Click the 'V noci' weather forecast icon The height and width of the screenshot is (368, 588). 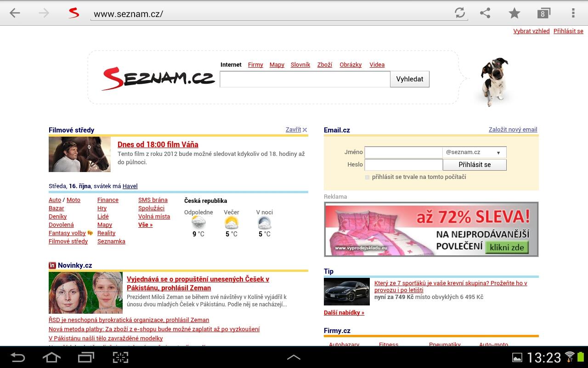[265, 223]
